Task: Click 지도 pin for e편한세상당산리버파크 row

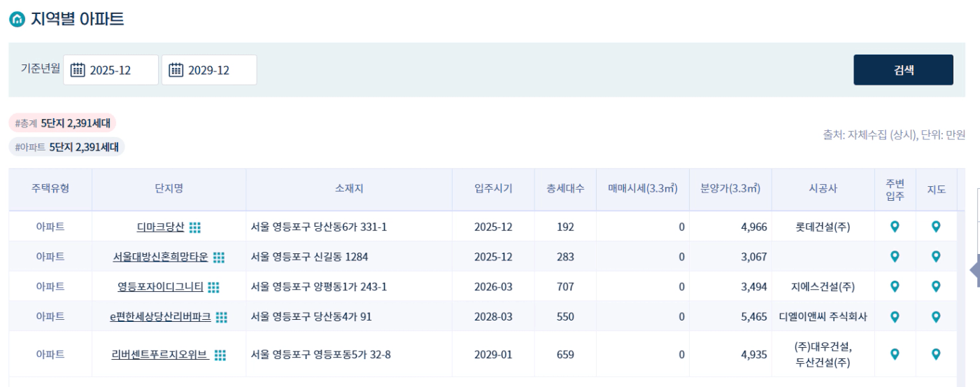Action: click(x=936, y=316)
